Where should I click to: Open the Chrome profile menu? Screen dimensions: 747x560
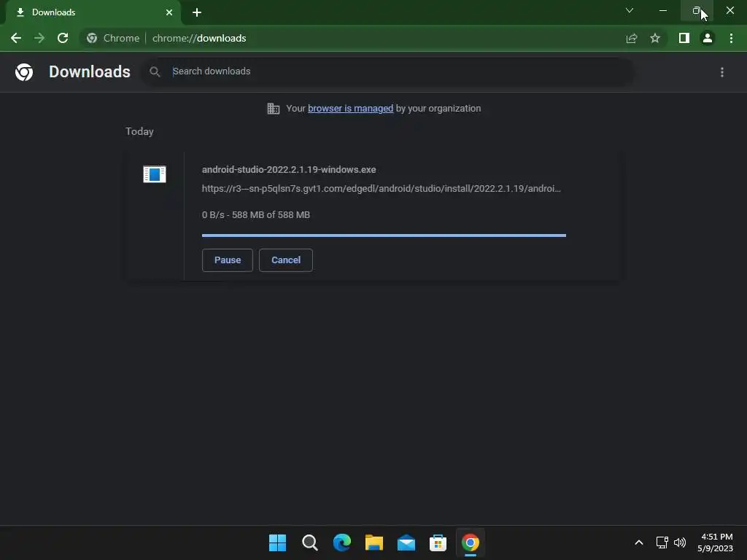[708, 38]
